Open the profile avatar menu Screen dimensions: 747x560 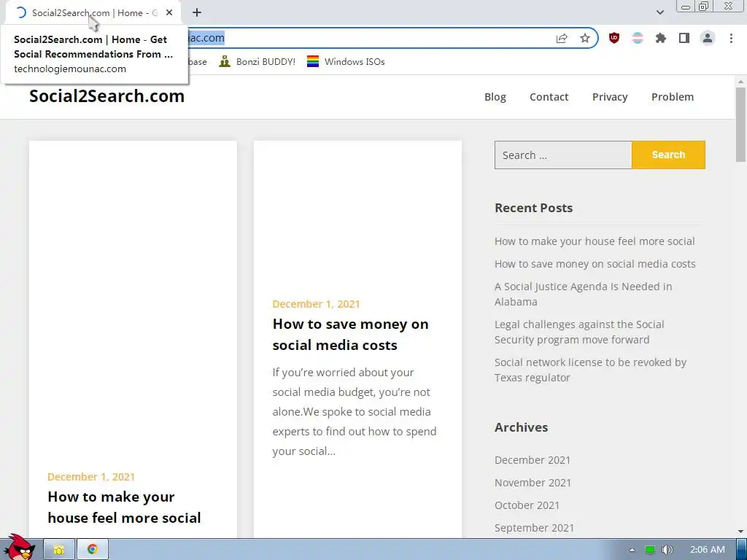coord(708,38)
